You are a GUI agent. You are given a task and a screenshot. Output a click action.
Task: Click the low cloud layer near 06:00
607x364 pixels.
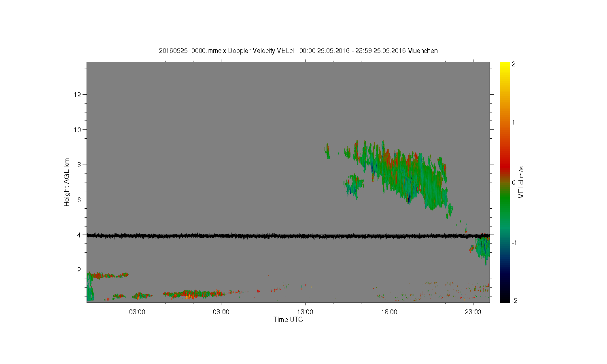point(194,294)
